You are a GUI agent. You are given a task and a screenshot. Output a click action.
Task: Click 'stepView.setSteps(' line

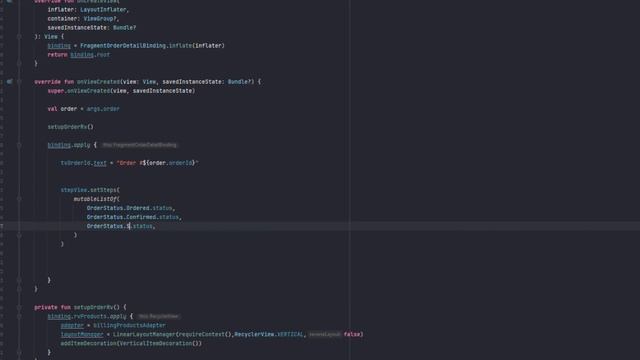[90, 190]
